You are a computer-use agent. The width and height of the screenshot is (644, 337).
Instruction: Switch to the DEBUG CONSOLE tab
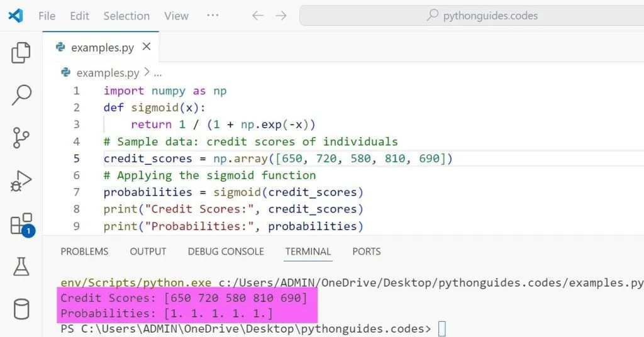click(x=226, y=251)
